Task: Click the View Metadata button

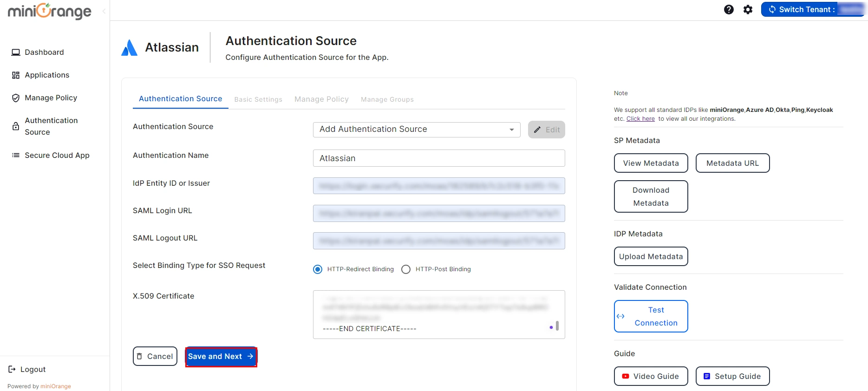Action: tap(651, 163)
